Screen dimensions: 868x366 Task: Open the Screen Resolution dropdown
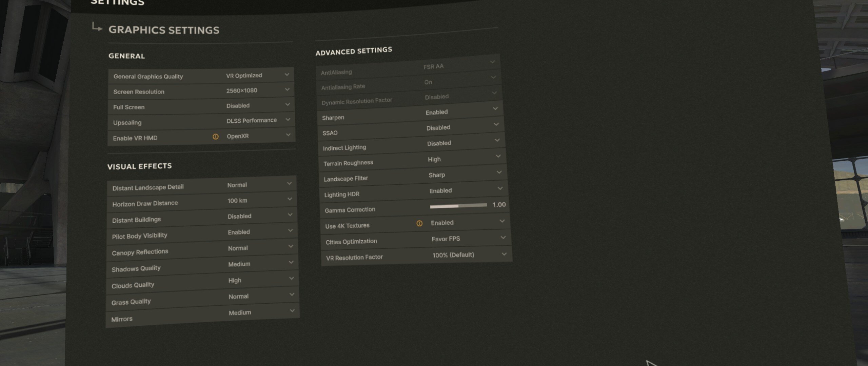(258, 90)
